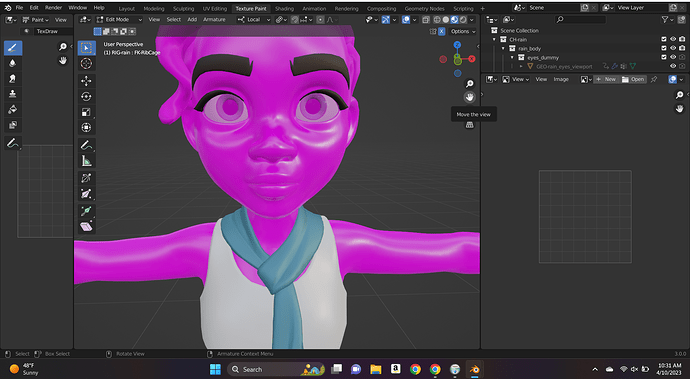
Task: Open the outliner filter dropdown
Action: point(667,19)
